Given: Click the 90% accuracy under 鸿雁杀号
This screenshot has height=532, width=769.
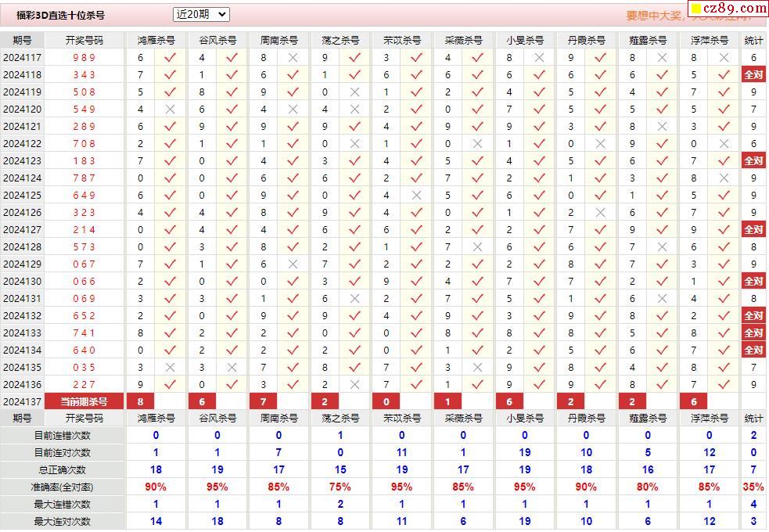Looking at the screenshot, I should coord(156,487).
